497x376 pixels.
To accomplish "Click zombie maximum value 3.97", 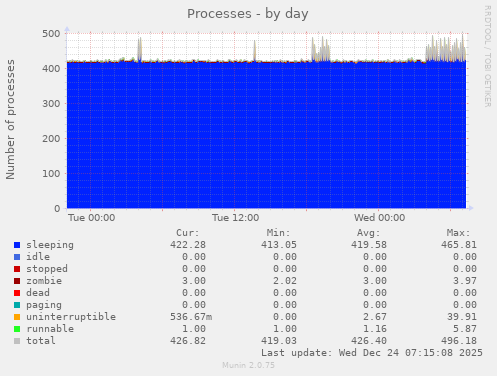I will coord(465,281).
